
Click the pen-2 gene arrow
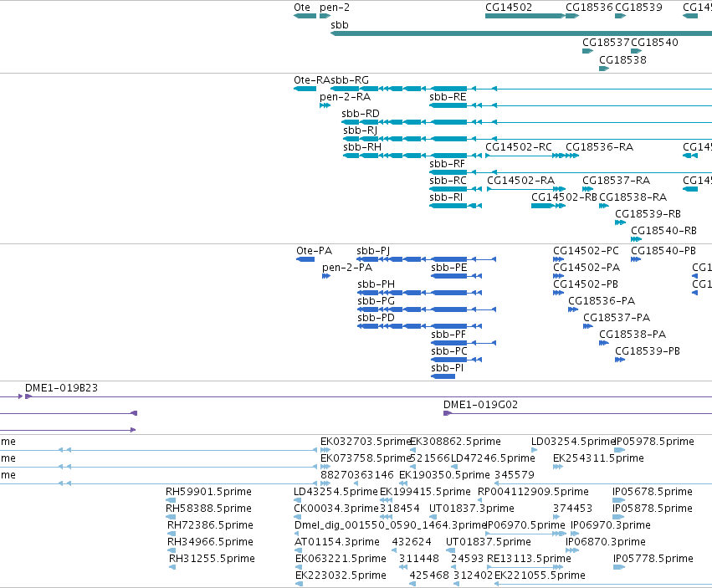click(325, 16)
